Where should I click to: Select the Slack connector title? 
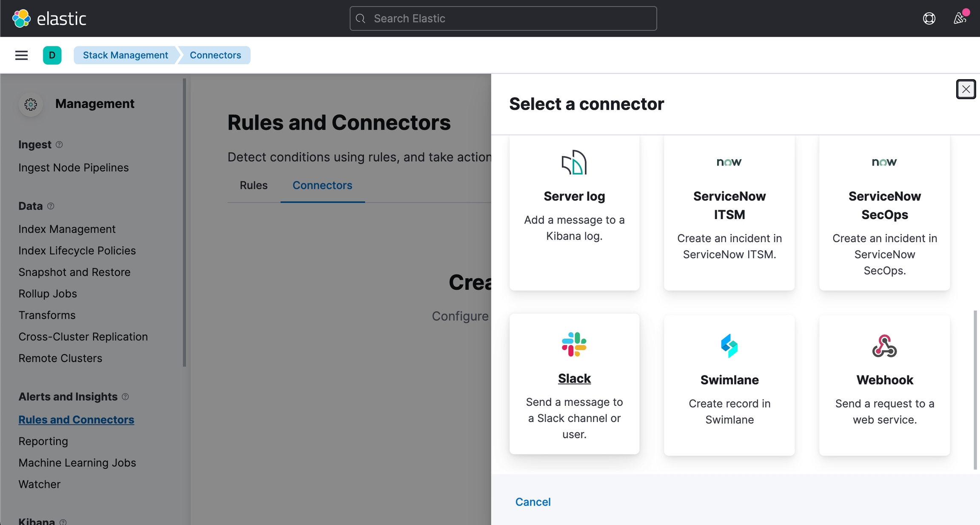pyautogui.click(x=574, y=379)
